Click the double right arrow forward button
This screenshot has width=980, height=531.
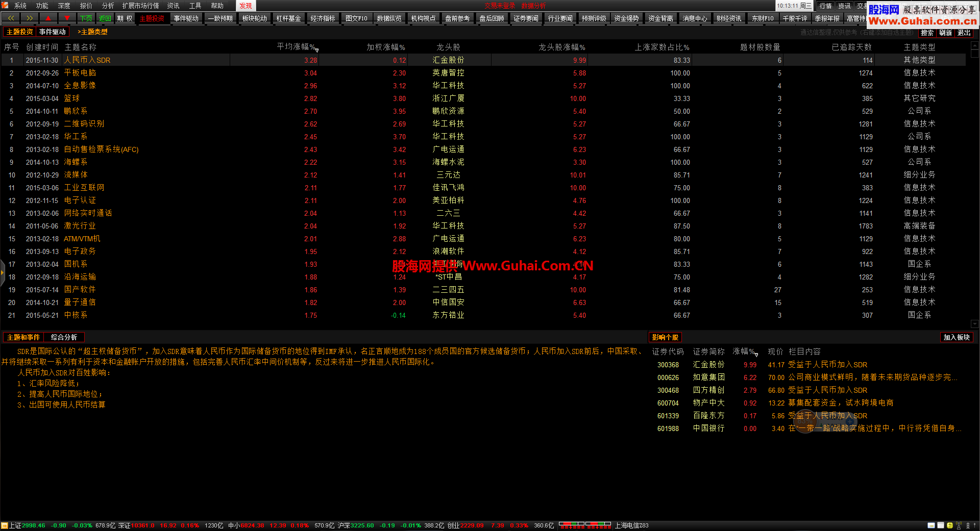pos(30,18)
